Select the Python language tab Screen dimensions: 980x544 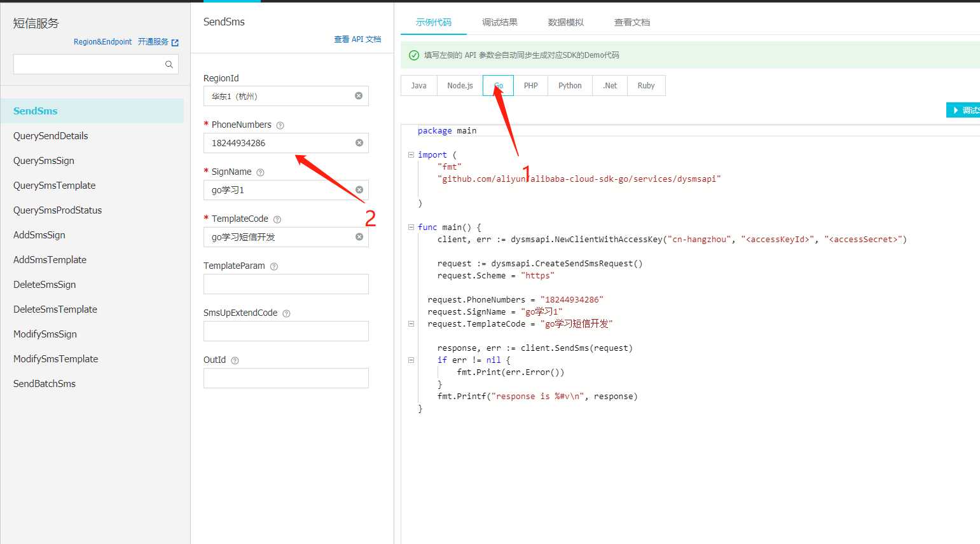(570, 85)
